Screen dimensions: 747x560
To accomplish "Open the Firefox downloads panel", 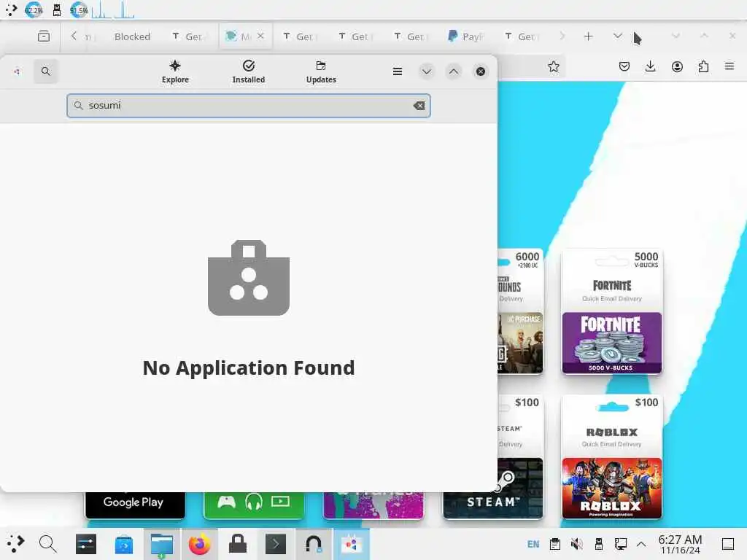I will pos(650,66).
